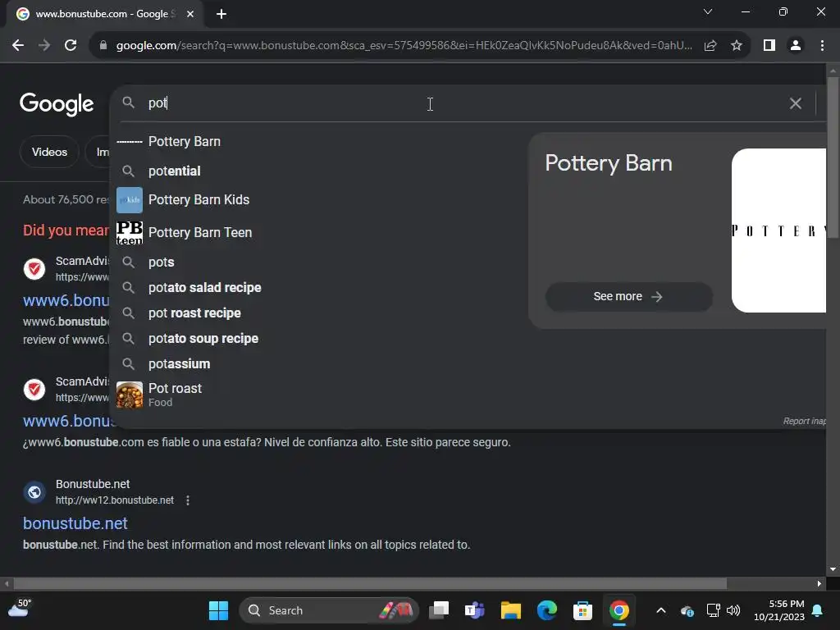
Task: Click the browser forward arrow
Action: pos(44,46)
